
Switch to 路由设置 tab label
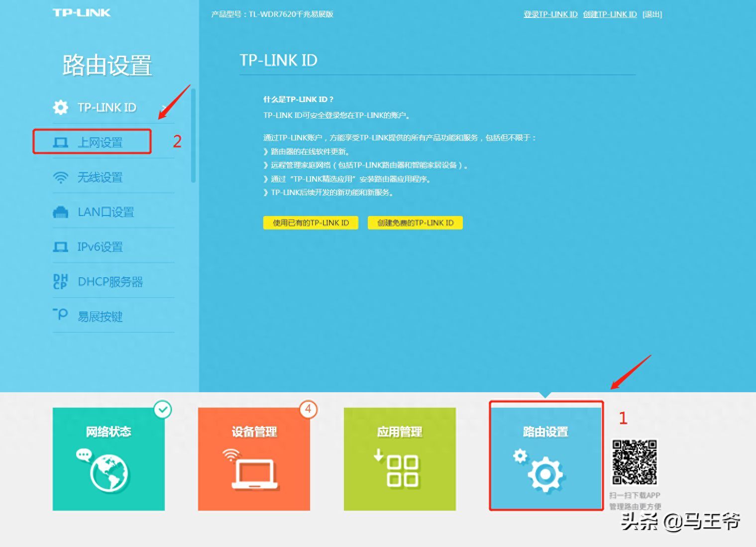point(545,432)
